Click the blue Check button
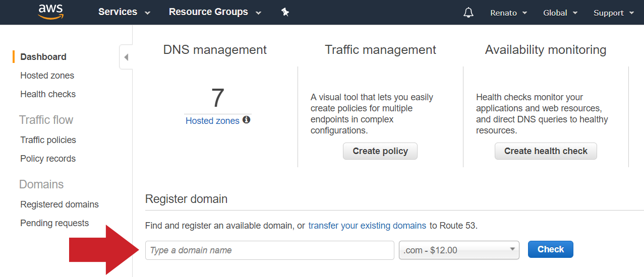 click(551, 249)
